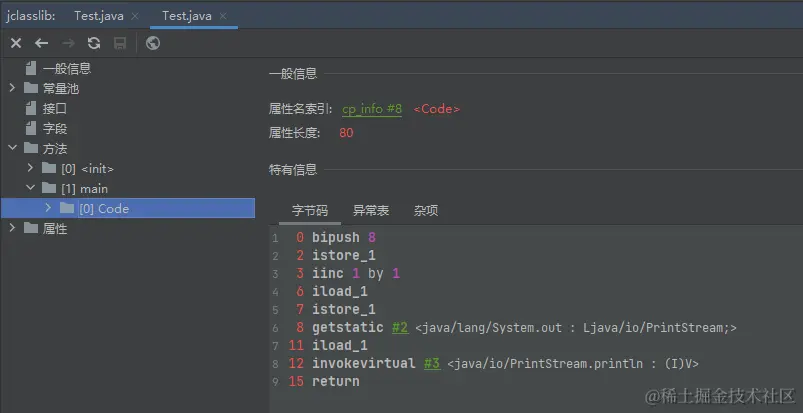Collapse the [1] main node

tap(30, 188)
